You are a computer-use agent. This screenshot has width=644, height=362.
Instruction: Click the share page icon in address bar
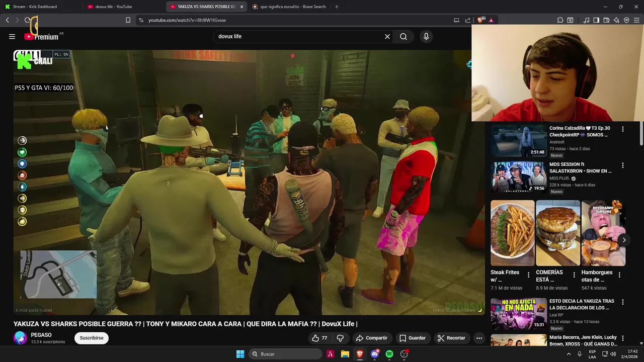(x=468, y=20)
